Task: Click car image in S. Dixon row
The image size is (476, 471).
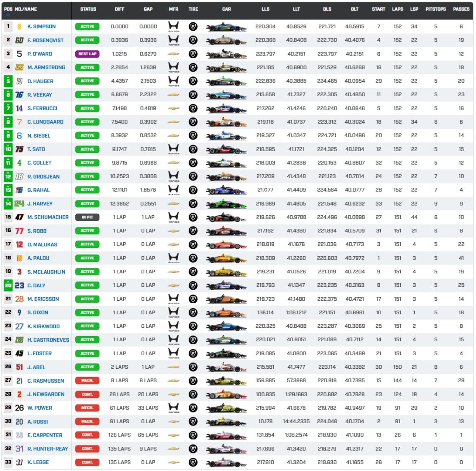Action: (226, 312)
